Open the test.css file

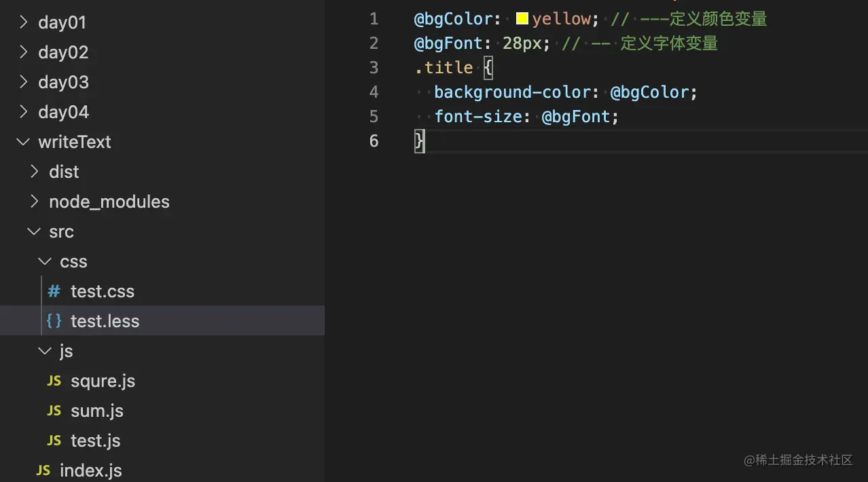102,292
